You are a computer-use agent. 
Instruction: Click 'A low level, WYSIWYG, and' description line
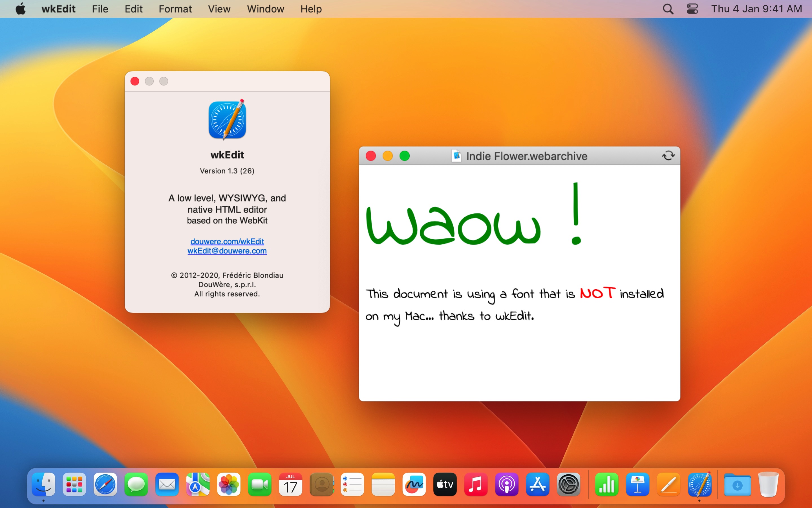[x=227, y=198]
